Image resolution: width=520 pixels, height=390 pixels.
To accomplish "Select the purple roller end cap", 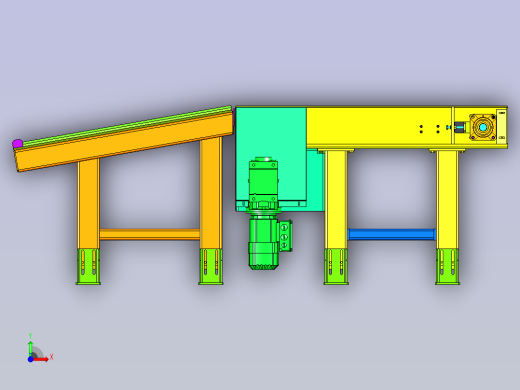I will 17,144.
